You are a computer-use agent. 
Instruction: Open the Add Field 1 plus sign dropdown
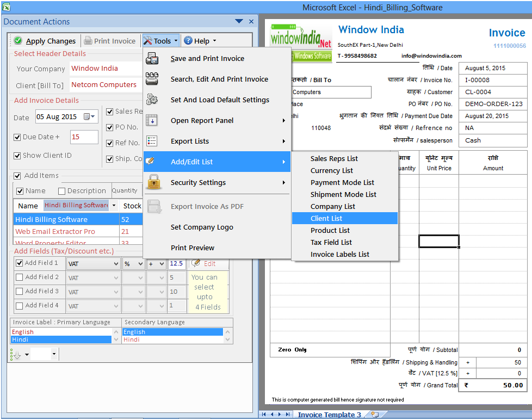[162, 264]
